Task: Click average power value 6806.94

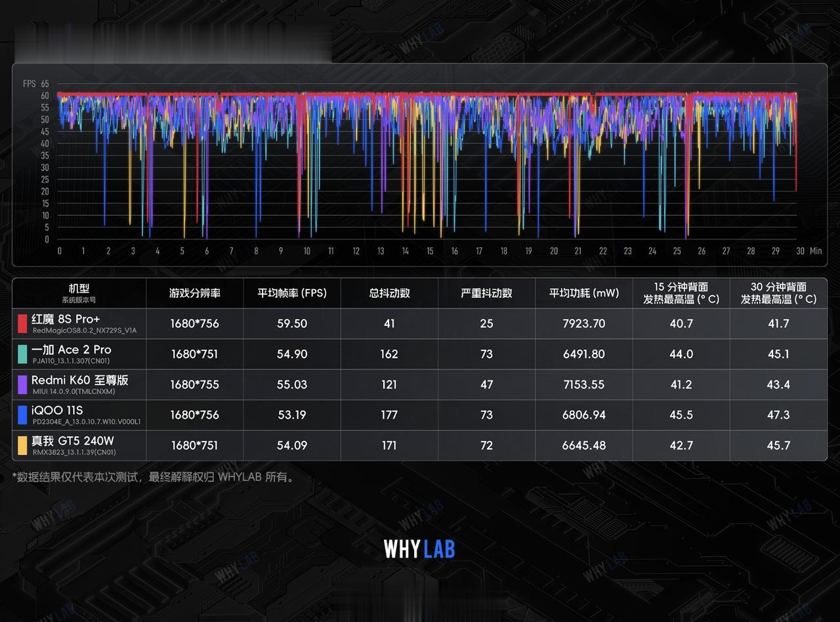Action: (584, 415)
